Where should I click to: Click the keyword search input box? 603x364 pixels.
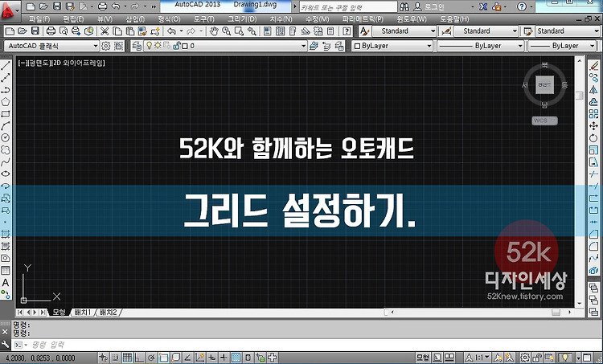[x=347, y=7]
